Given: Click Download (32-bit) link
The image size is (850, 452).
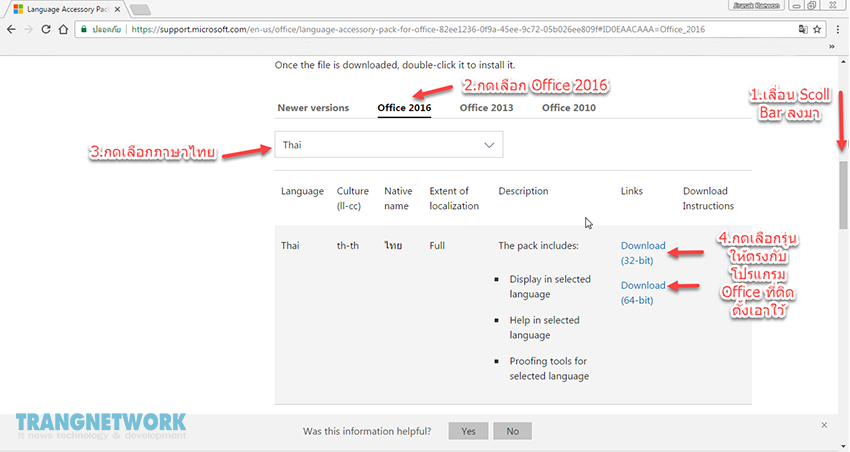Looking at the screenshot, I should tap(643, 253).
